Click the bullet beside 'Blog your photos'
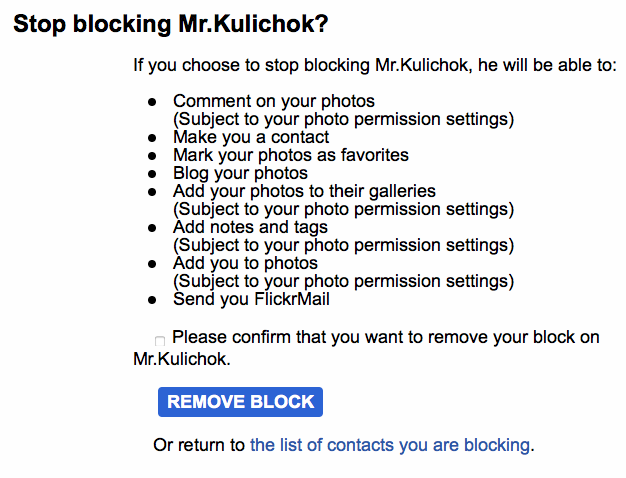Viewport: 626px width, 478px height. [152, 174]
